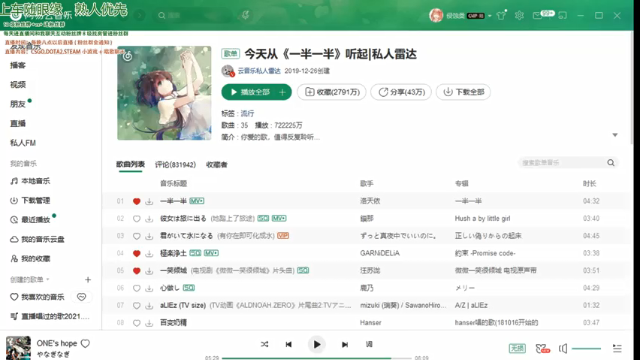
Task: Click the play button
Action: [316, 344]
